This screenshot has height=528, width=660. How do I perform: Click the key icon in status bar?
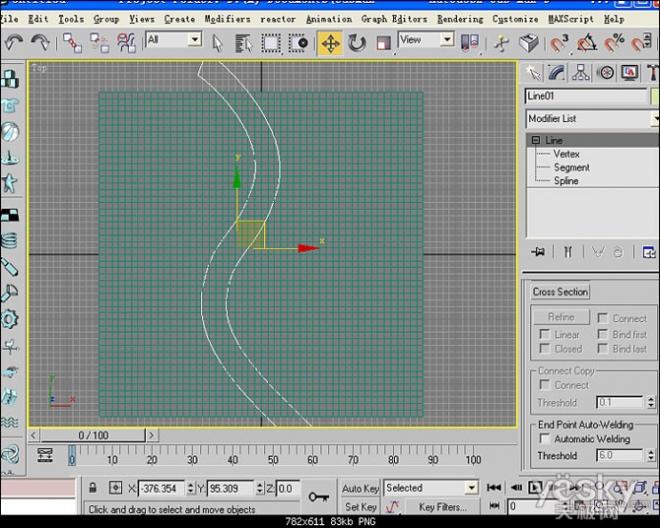(319, 496)
